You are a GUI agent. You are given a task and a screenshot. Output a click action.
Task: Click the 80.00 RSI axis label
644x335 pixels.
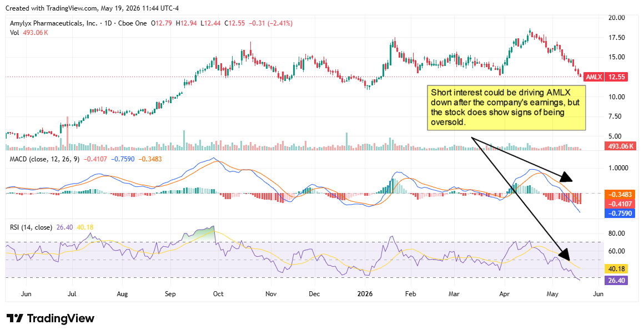[x=616, y=234]
